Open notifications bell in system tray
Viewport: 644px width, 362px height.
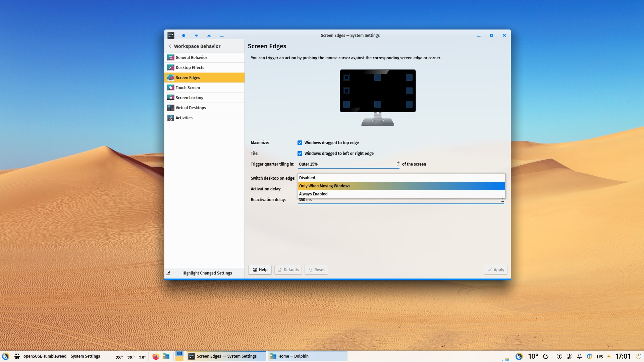(x=579, y=356)
